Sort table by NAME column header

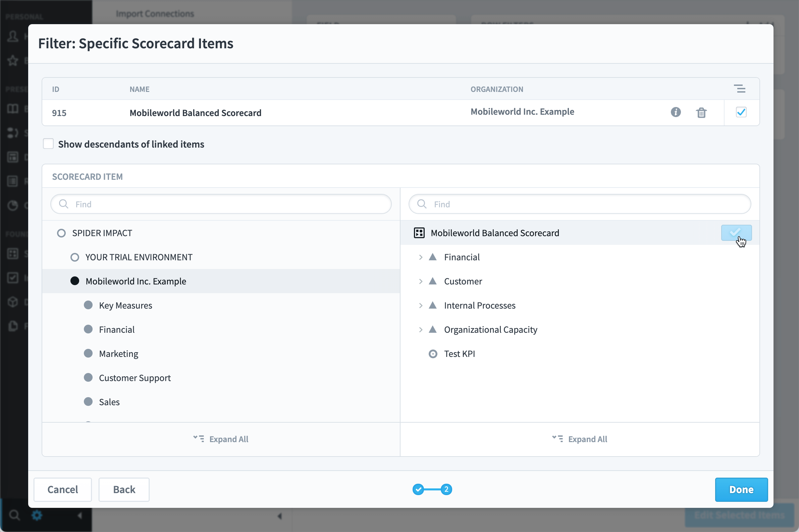click(x=140, y=89)
